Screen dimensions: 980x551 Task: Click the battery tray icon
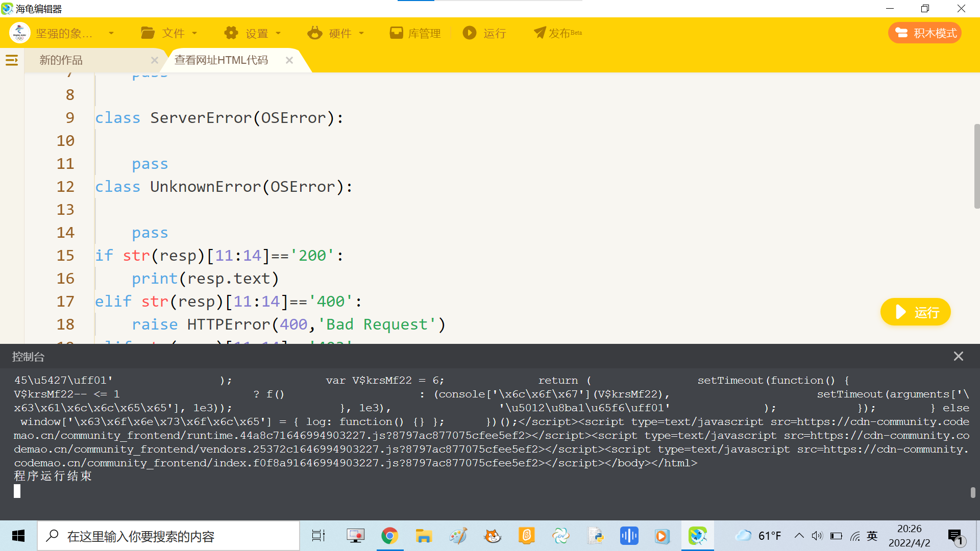point(836,536)
